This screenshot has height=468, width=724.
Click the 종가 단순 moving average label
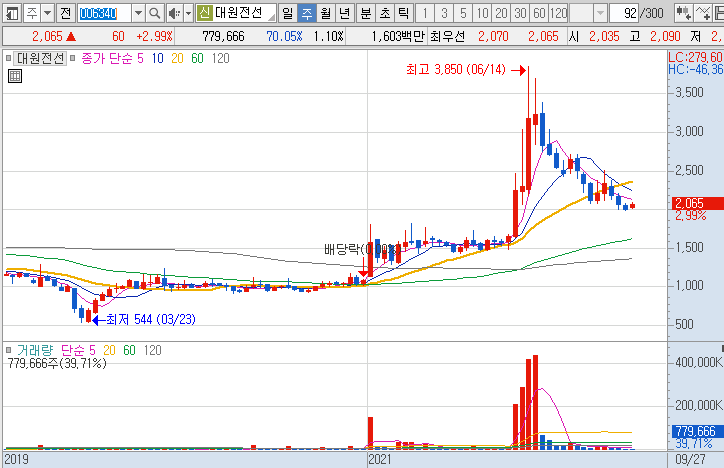(107, 58)
